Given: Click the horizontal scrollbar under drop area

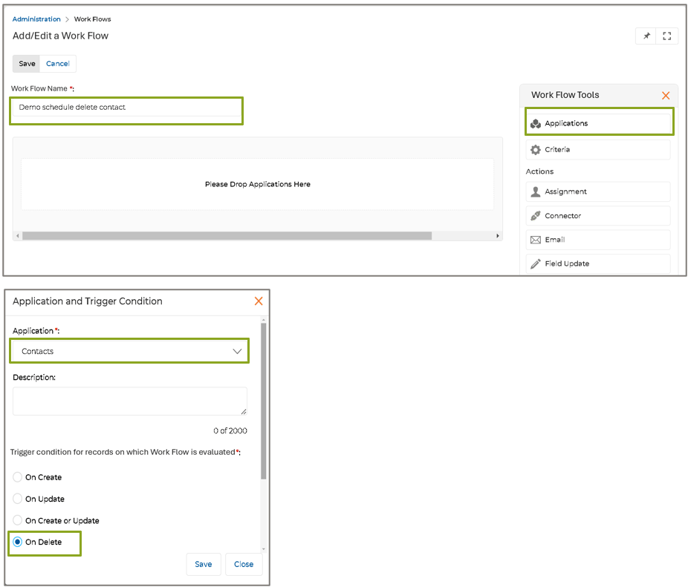Looking at the screenshot, I should [227, 236].
